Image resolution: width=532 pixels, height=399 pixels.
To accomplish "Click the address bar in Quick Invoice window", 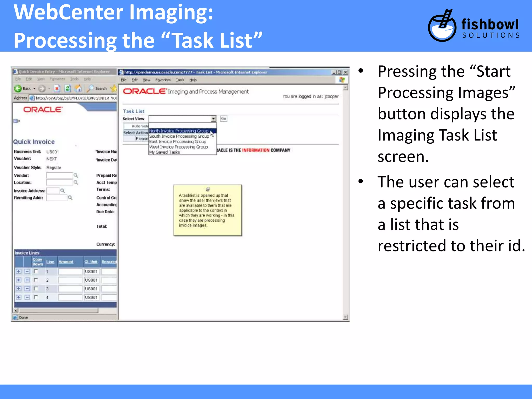I will click(73, 98).
